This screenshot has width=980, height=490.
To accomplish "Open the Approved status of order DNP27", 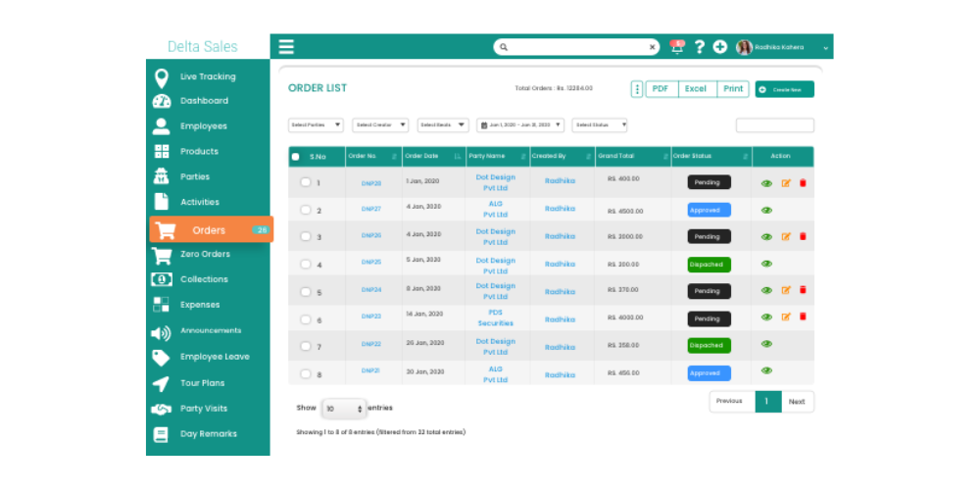I will [x=709, y=210].
